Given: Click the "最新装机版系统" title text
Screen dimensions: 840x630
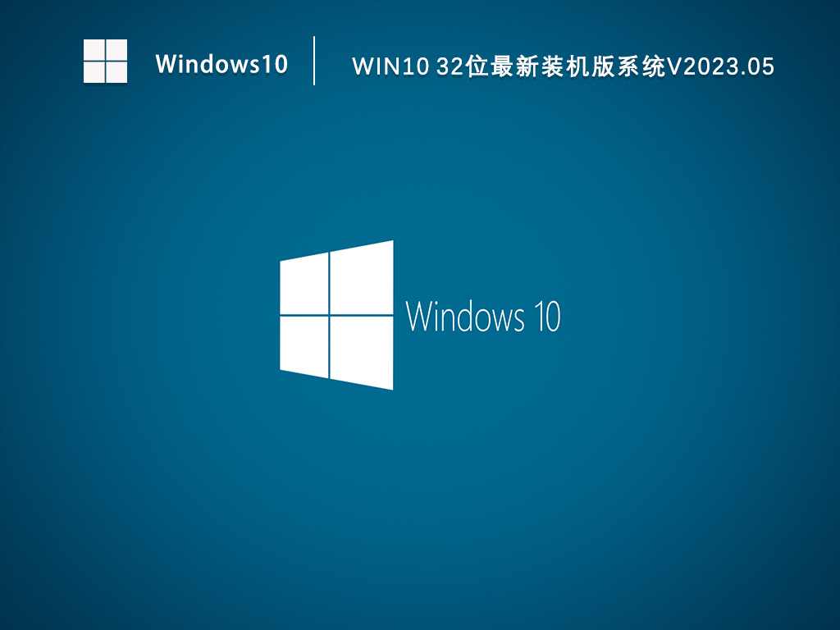Looking at the screenshot, I should click(x=573, y=67).
